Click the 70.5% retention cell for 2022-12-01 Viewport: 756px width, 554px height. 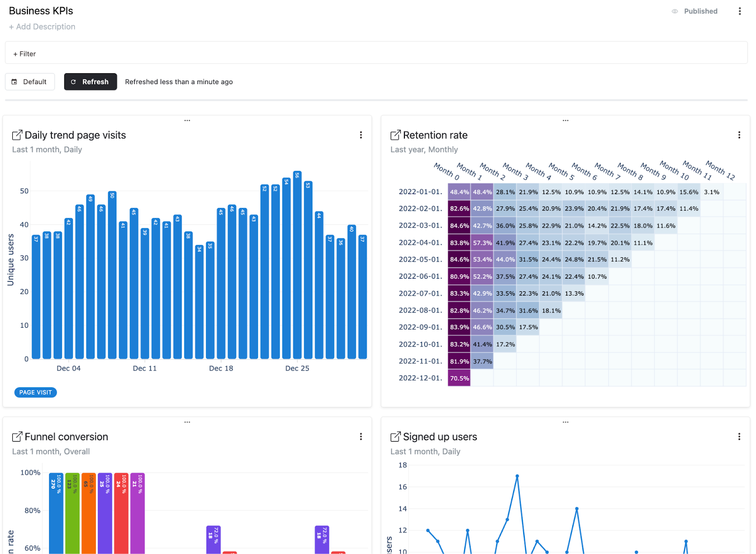459,378
